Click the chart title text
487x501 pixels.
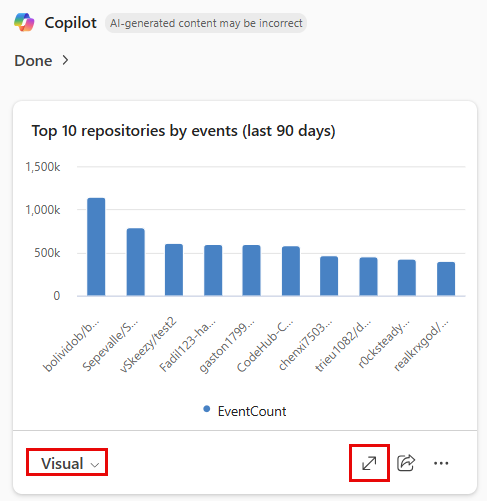pyautogui.click(x=183, y=131)
